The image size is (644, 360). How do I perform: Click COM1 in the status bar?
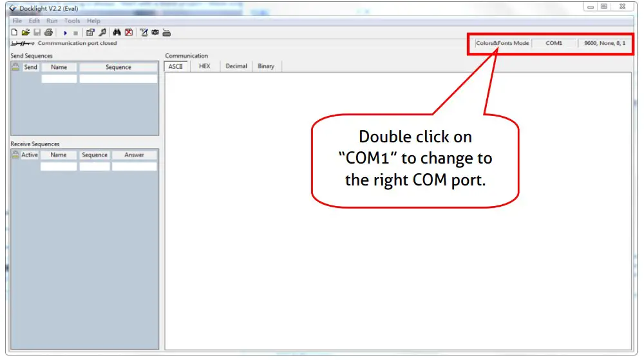pos(554,43)
